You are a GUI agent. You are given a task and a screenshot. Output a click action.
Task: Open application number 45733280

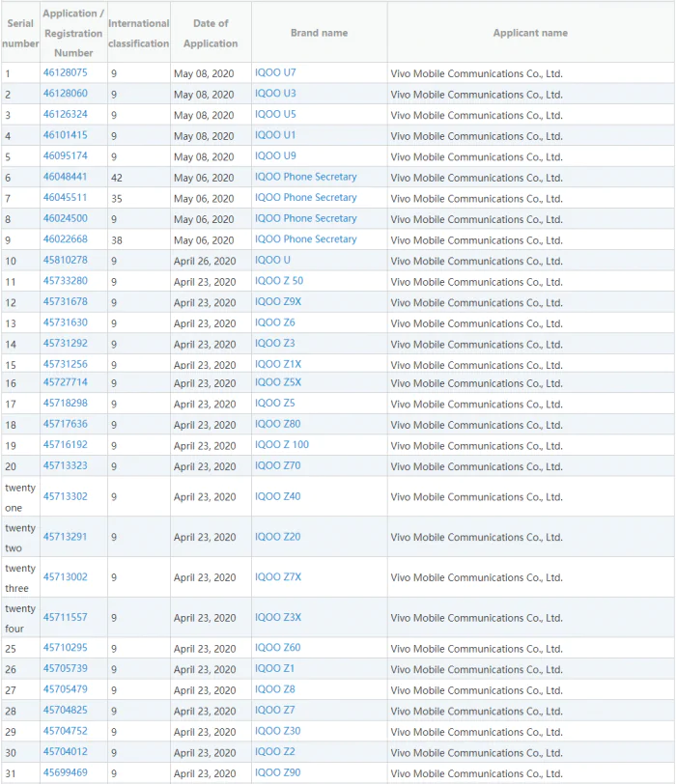click(x=65, y=281)
